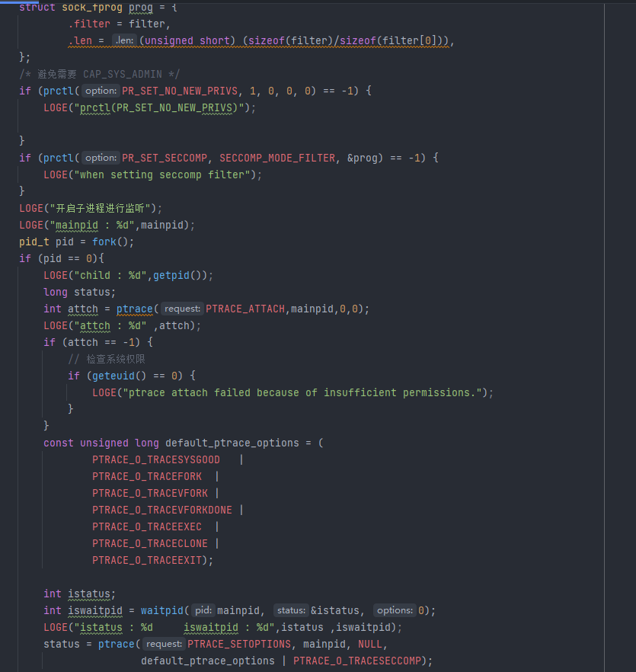Click the "mainpid : %d" string
636x672 pixels.
pos(92,226)
